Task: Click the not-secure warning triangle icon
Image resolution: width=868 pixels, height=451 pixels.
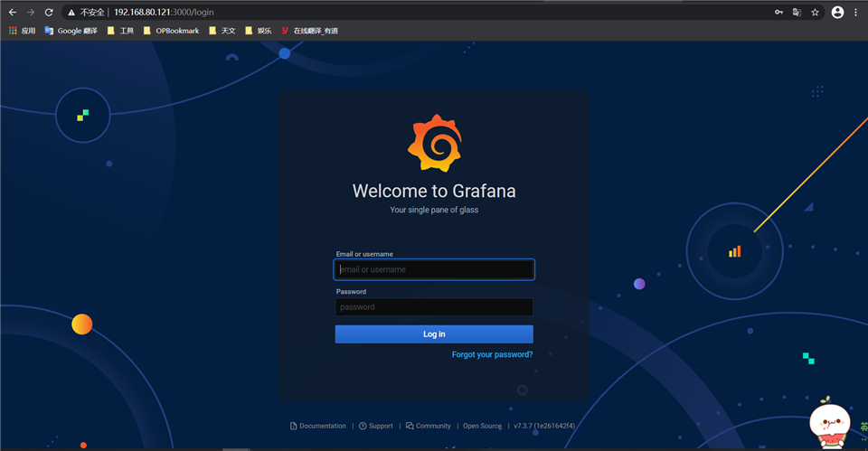Action: [71, 12]
